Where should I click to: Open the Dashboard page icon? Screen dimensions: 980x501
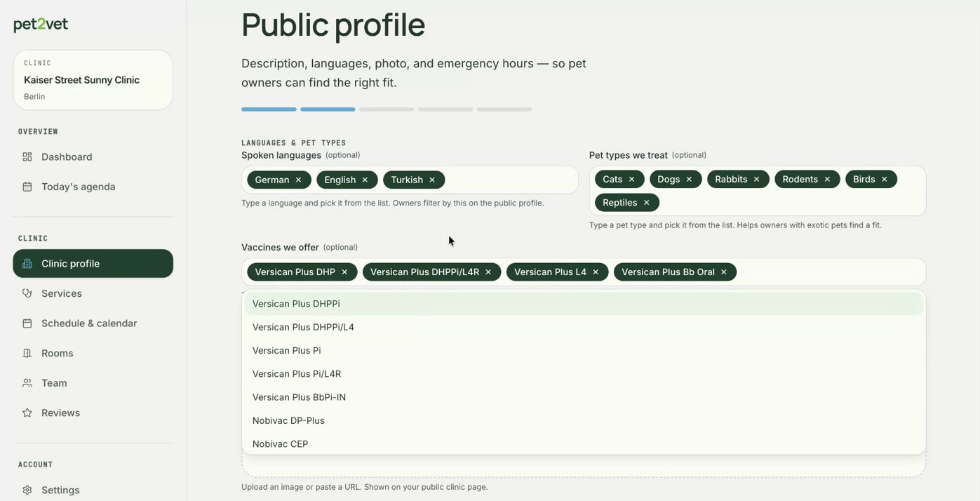tap(27, 156)
